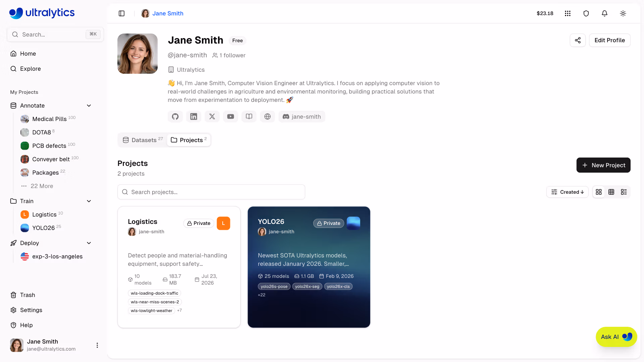Click wls-near-miss-scenes-2 tag
644x362 pixels.
pos(155,302)
